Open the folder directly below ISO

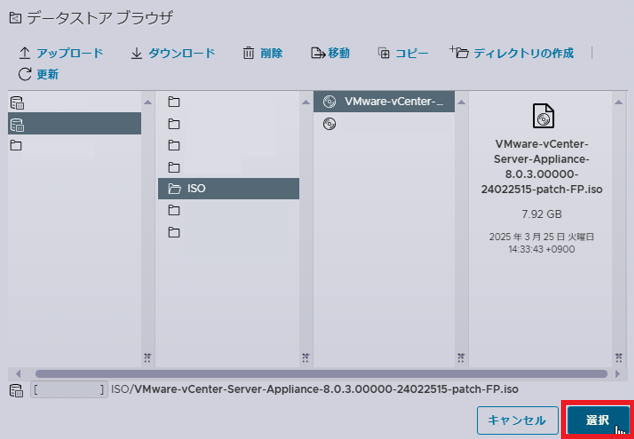pyautogui.click(x=174, y=210)
